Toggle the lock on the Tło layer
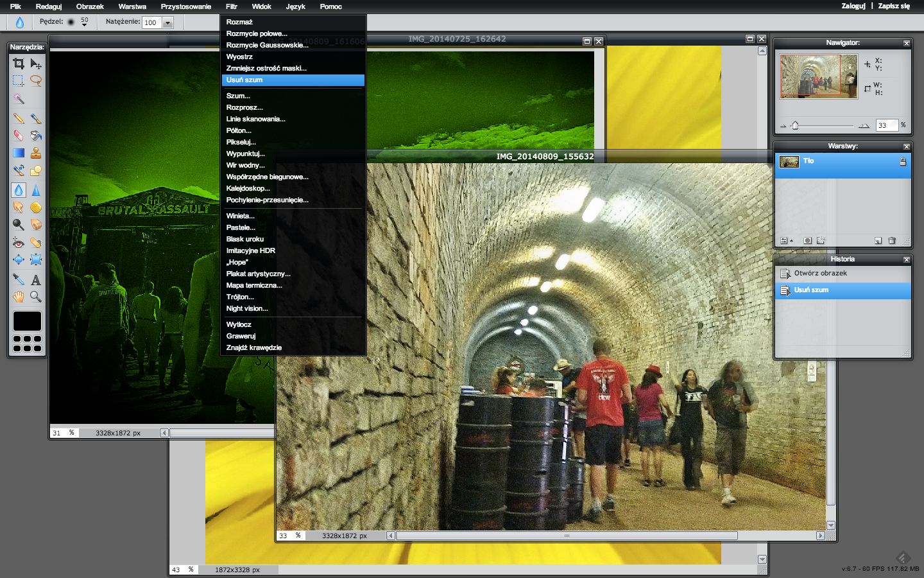Viewport: 924px width, 578px height. 903,162
